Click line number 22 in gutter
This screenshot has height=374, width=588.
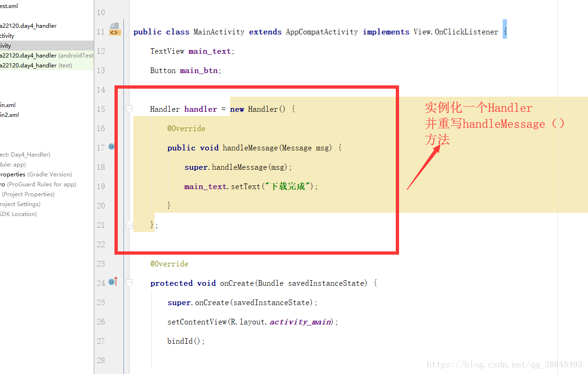pos(101,244)
